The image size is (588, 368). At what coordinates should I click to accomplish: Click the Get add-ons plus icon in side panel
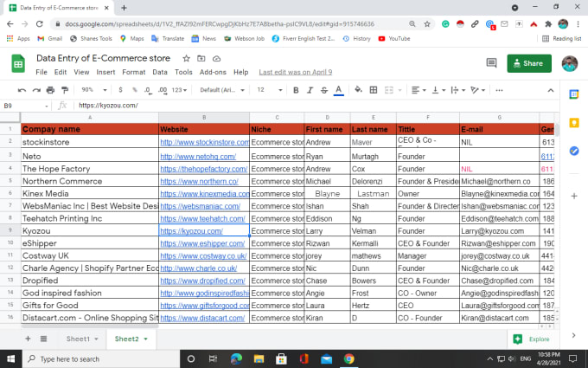pyautogui.click(x=574, y=196)
